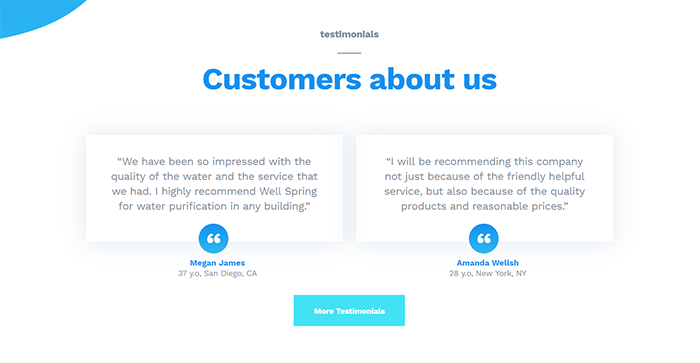Click the 'water purification' phrase in Megan's quote

[181, 206]
